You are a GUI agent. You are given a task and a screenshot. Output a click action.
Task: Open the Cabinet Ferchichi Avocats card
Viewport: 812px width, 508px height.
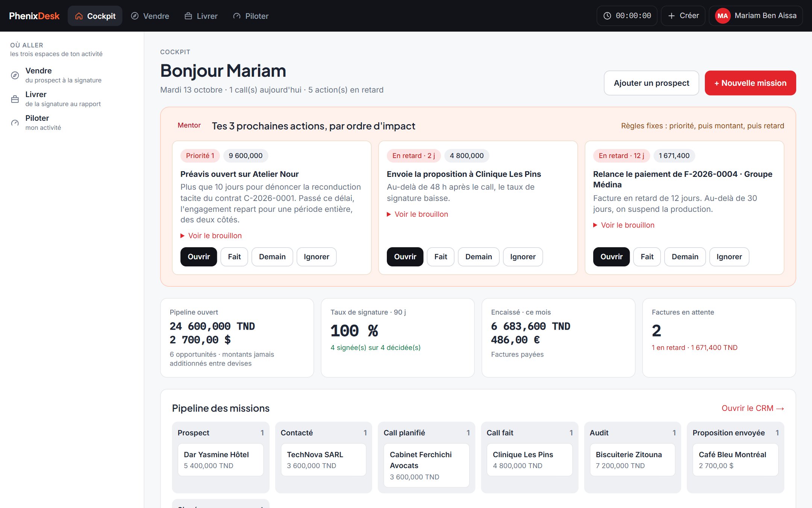click(426, 465)
